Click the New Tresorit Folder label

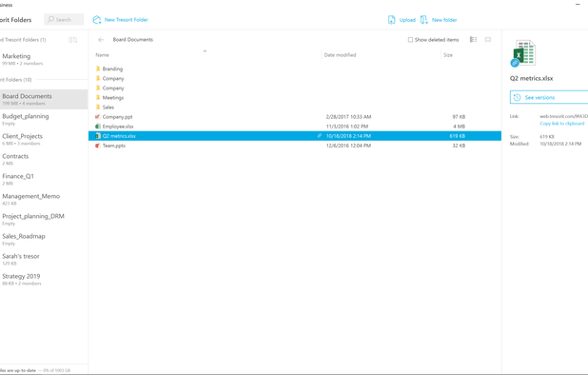126,19
